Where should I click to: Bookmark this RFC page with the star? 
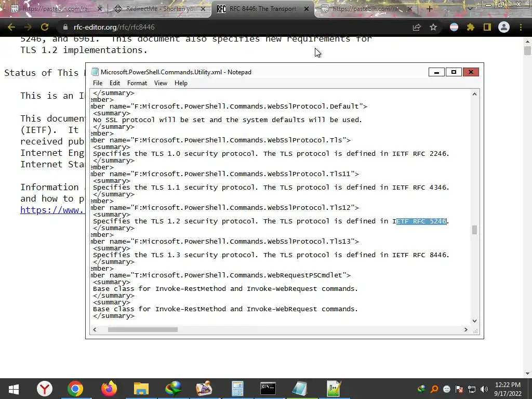click(433, 27)
